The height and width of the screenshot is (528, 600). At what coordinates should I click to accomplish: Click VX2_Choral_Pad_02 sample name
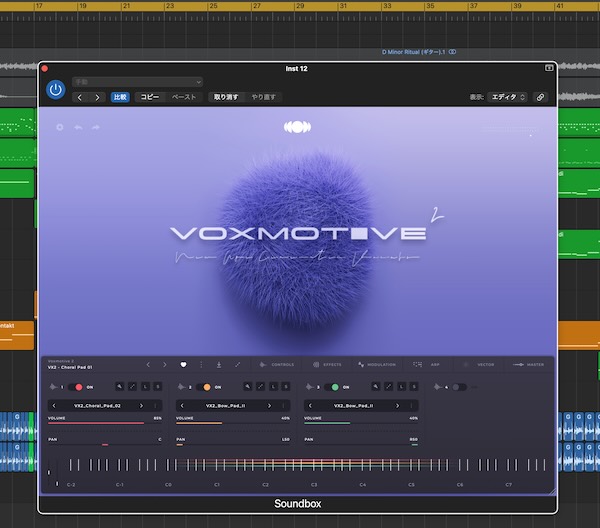pyautogui.click(x=97, y=406)
